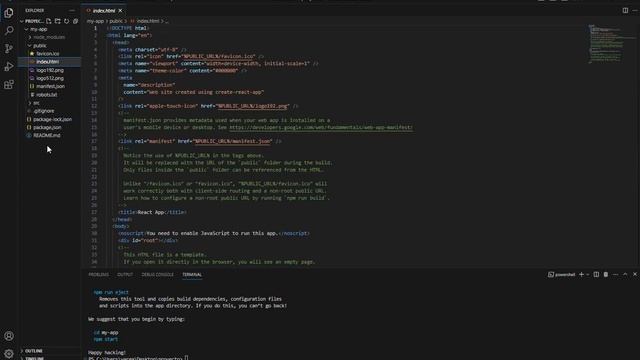Collapse the project root folder header
640x360 pixels.
point(33,21)
